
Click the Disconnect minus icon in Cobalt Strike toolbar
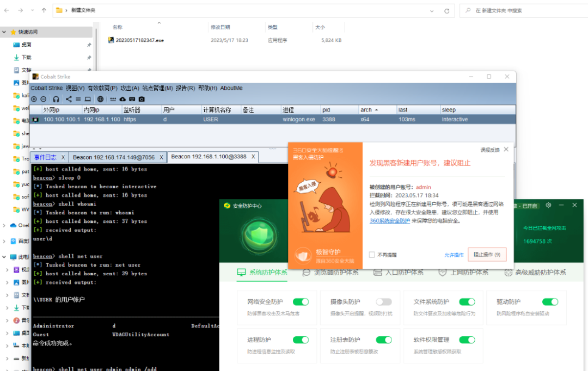pyautogui.click(x=44, y=100)
